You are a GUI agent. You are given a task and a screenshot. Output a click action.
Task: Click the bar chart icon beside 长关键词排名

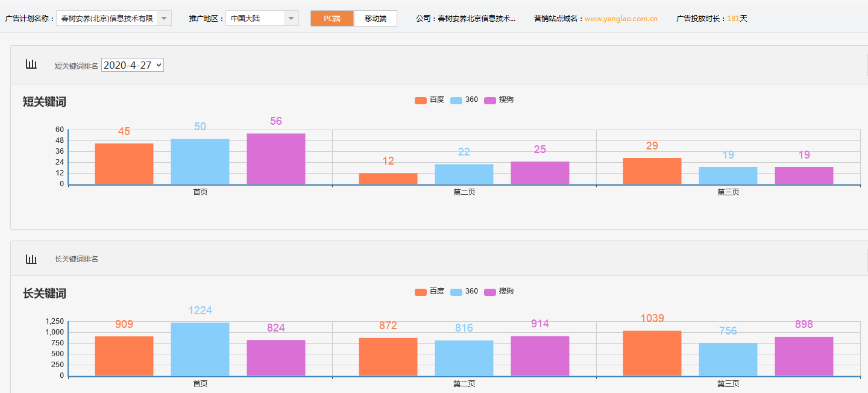pyautogui.click(x=31, y=258)
